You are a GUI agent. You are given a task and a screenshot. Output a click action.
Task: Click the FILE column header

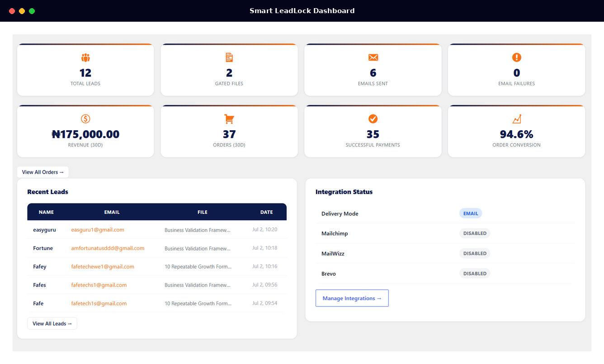pyautogui.click(x=203, y=212)
